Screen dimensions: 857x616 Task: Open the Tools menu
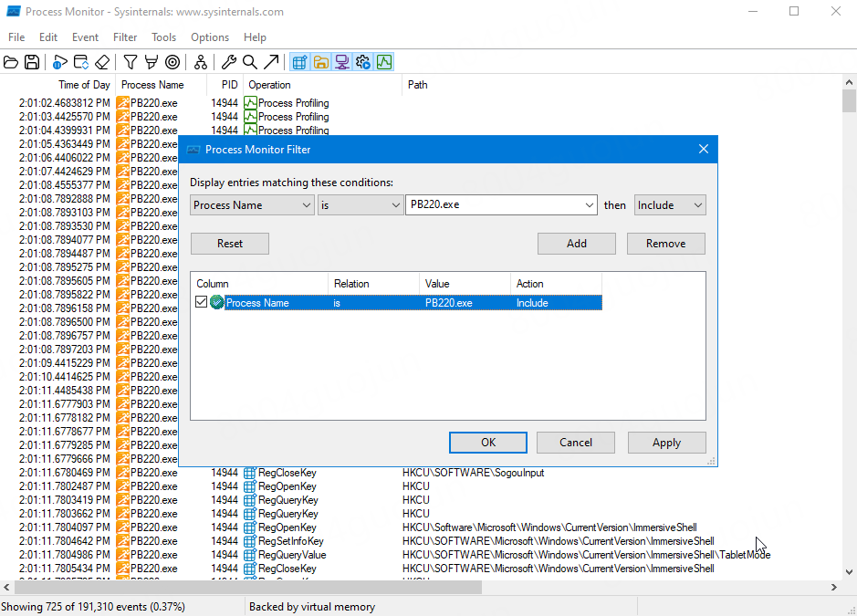pyautogui.click(x=164, y=37)
